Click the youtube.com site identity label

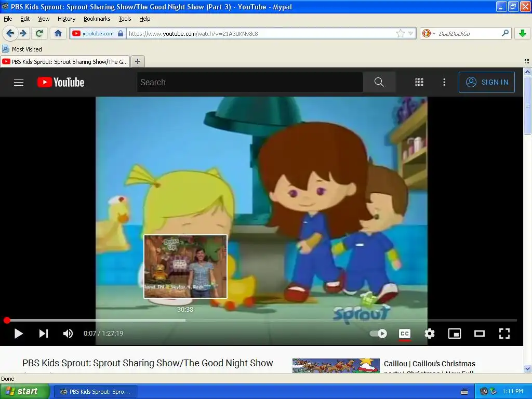point(98,33)
